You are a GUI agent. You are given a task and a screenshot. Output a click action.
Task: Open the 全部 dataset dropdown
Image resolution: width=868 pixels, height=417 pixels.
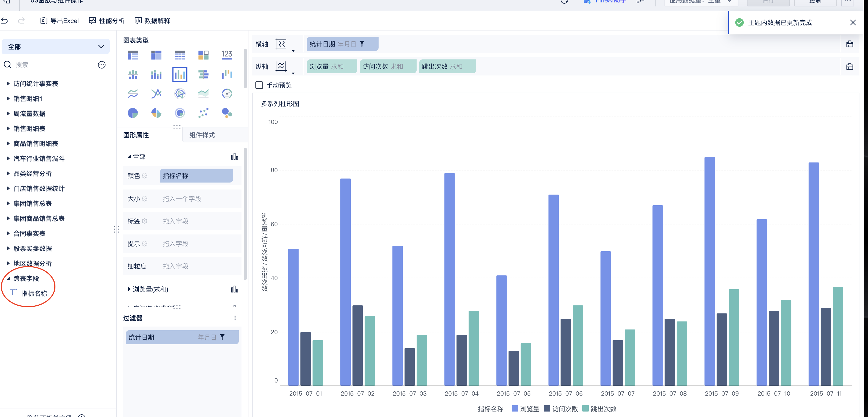56,47
